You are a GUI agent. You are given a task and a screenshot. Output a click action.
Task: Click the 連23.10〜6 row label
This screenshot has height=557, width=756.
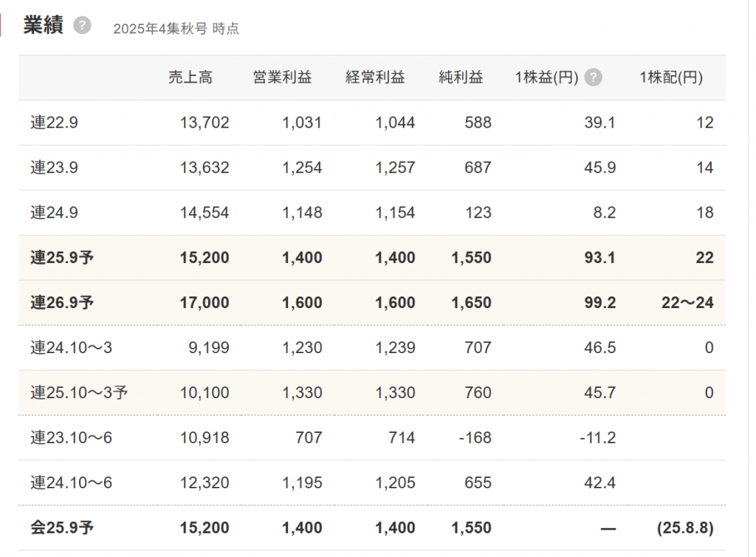[71, 438]
